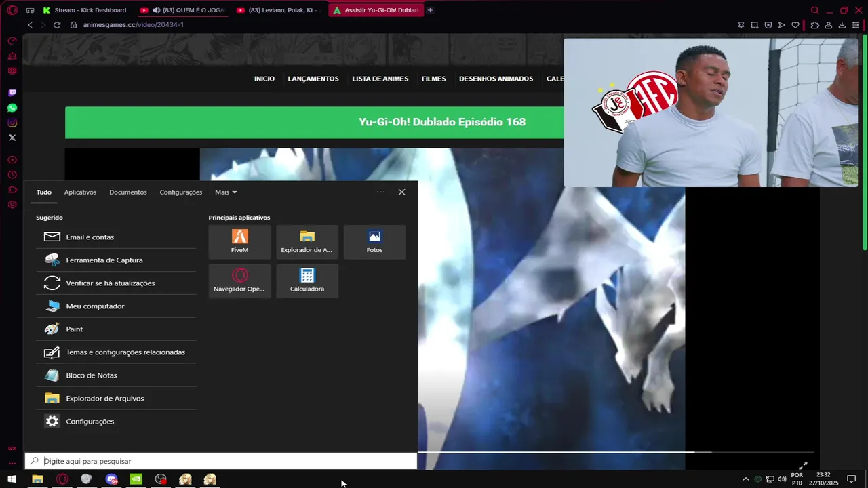Viewport: 868px width, 488px height.
Task: Open Bloco de Notas suggestion
Action: click(x=117, y=375)
